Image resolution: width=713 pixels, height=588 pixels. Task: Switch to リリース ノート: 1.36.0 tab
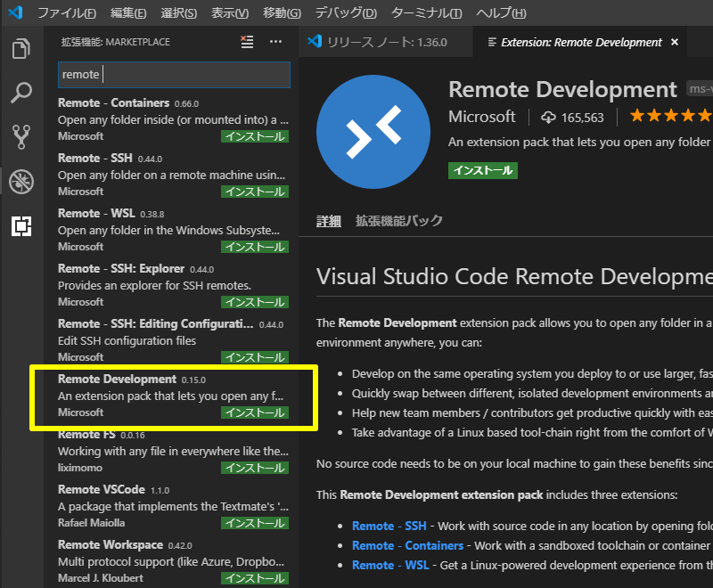[385, 42]
